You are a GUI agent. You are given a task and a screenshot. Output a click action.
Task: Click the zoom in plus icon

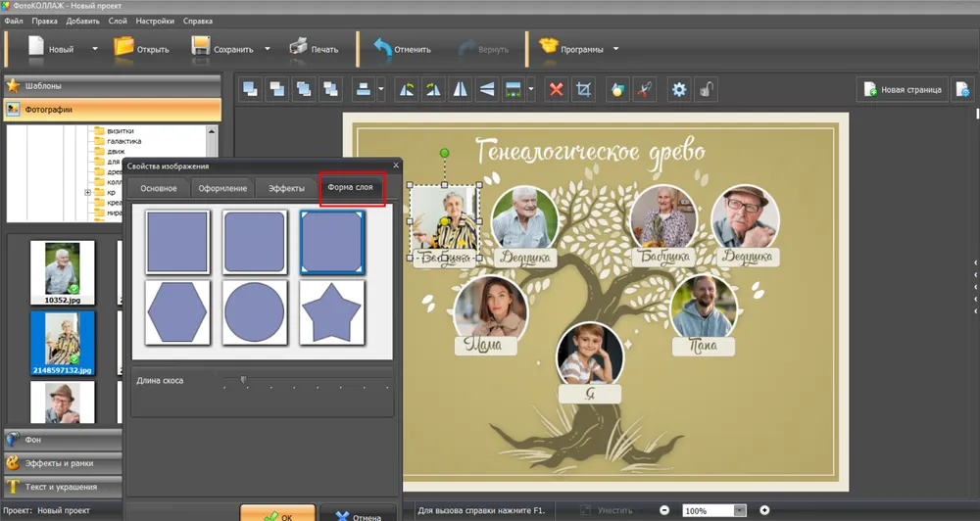click(x=764, y=510)
